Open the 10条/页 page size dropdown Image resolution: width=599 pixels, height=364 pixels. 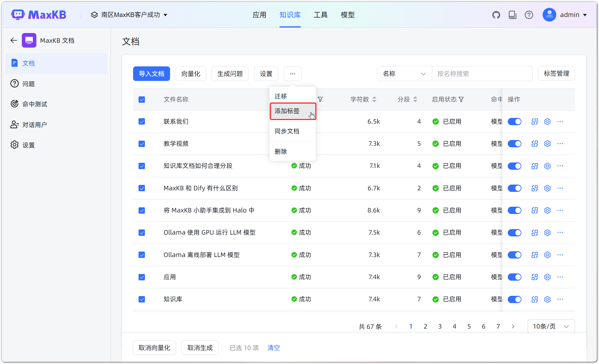(x=551, y=326)
